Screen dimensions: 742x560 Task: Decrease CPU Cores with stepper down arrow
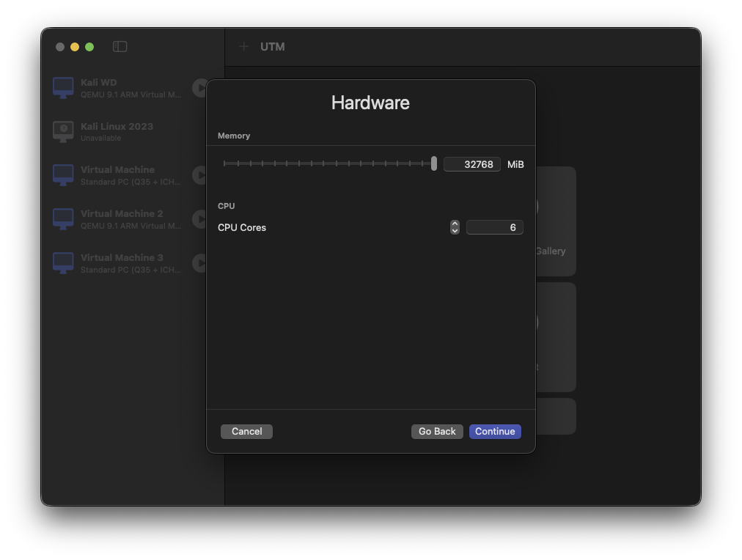pos(455,231)
